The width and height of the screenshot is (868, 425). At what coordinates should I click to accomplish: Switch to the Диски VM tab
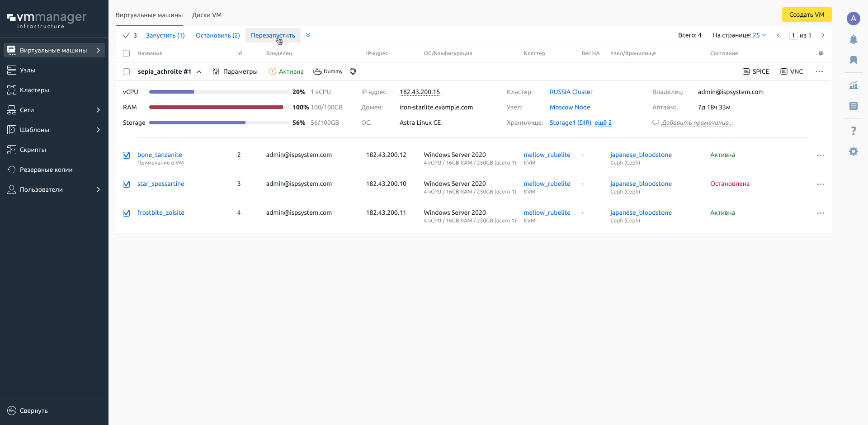coord(207,15)
